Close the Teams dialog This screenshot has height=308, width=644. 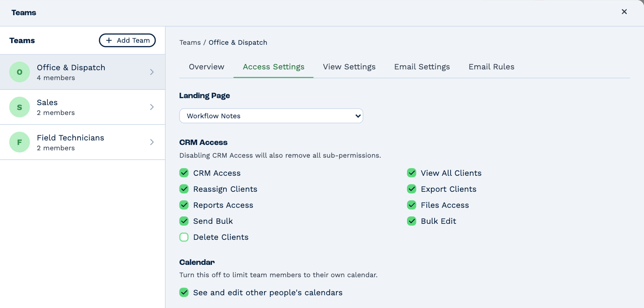coord(624,12)
